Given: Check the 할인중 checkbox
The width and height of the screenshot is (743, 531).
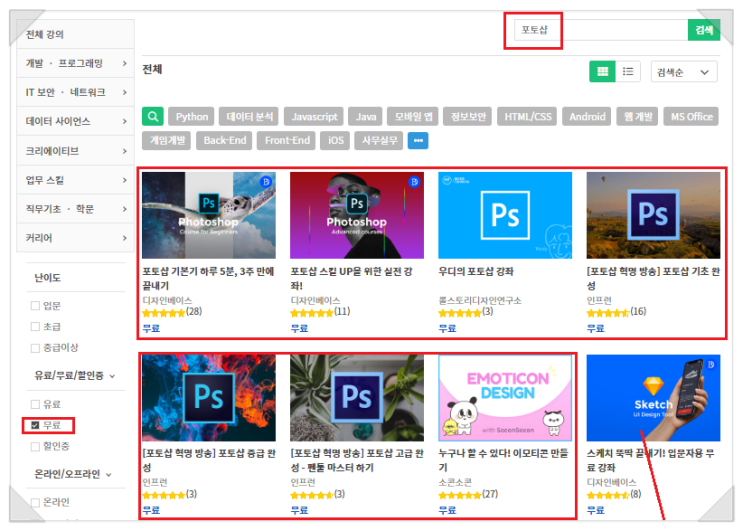Looking at the screenshot, I should point(35,446).
